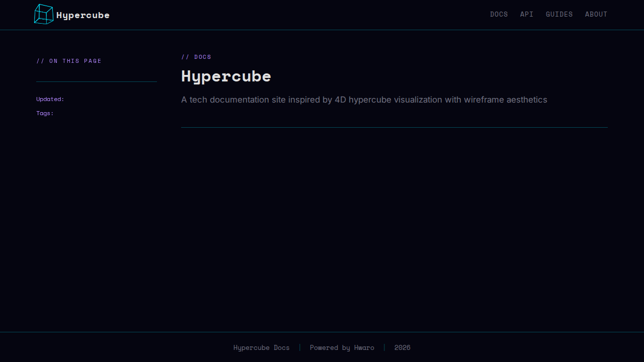Click the wireframe hypercube logo icon
644x362 pixels.
tap(44, 14)
